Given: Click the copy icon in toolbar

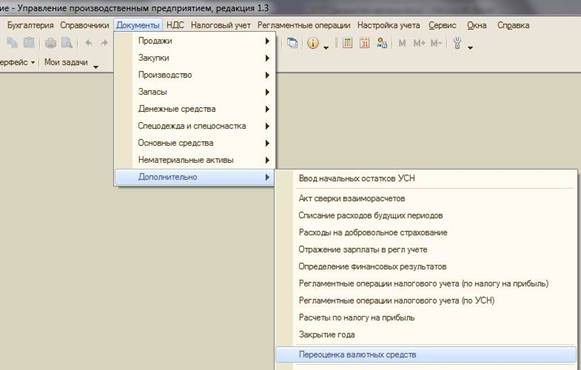Looking at the screenshot, I should click(x=12, y=43).
